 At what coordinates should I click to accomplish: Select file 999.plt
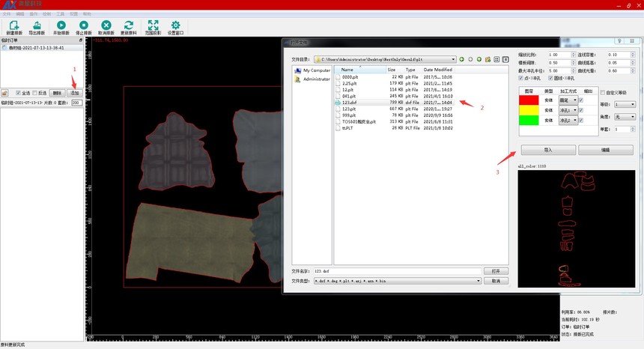coord(349,115)
